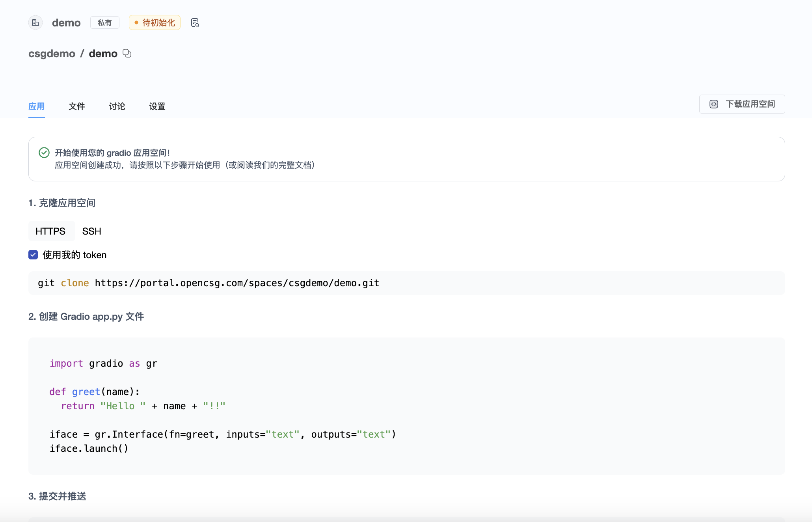Screen dimensions: 812x522
Task: Switch clone method to SSH
Action: (x=91, y=231)
